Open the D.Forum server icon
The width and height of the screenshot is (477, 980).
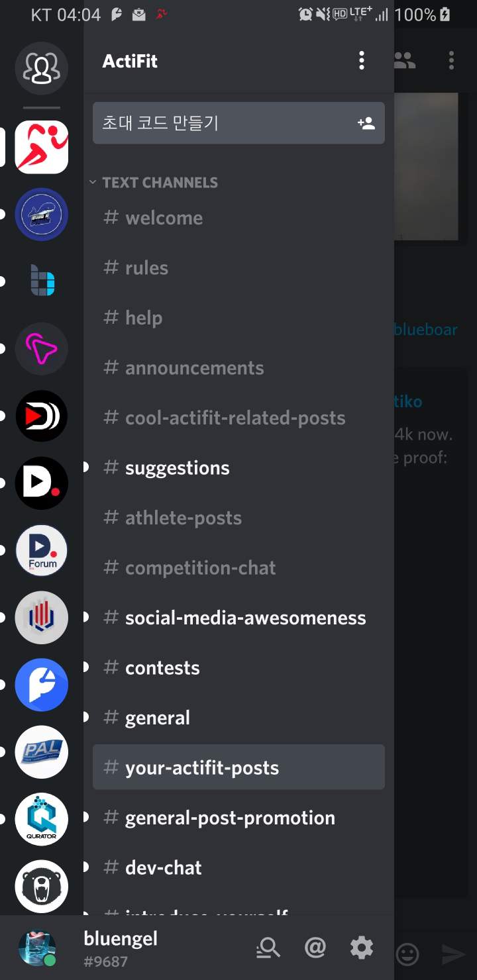point(41,550)
